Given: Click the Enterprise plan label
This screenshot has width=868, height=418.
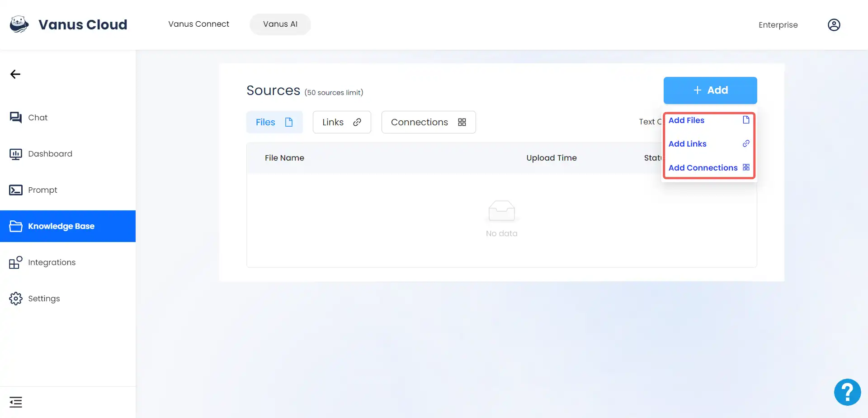Looking at the screenshot, I should 778,25.
